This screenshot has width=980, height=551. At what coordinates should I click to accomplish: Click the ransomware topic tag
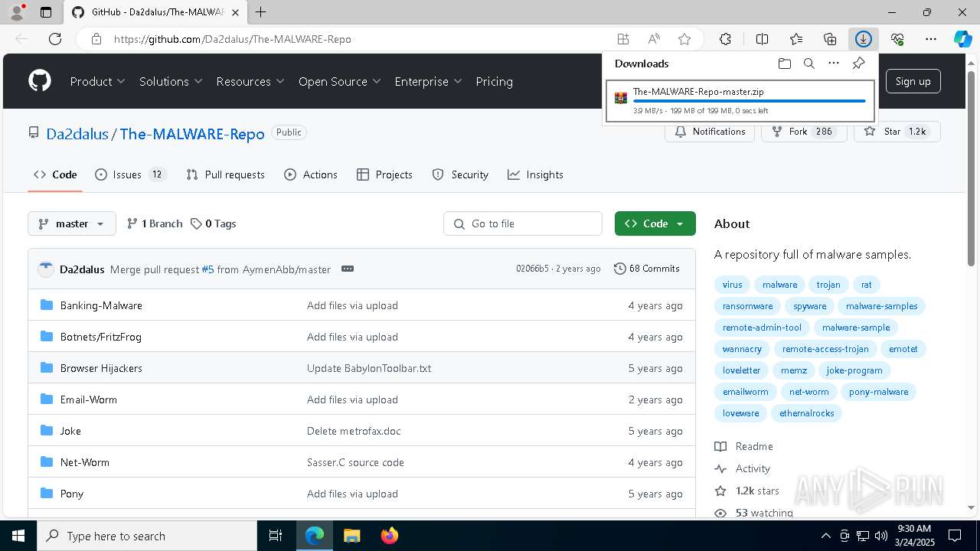tap(748, 306)
